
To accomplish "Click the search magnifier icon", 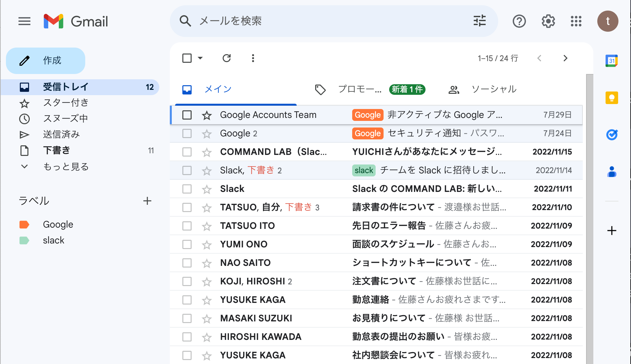I will pyautogui.click(x=185, y=21).
